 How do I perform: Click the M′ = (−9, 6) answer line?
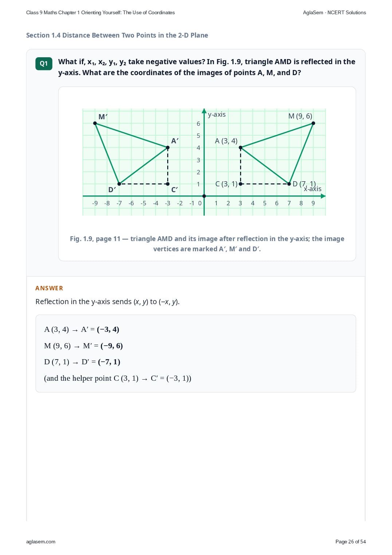tap(83, 346)
